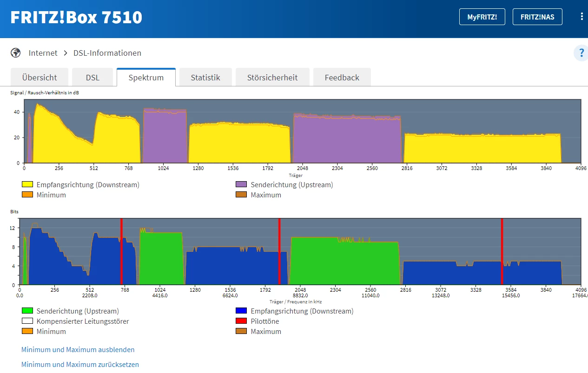Hide minimum and maximum via ausblenden link
Viewport: 588px width, 373px height.
78,349
